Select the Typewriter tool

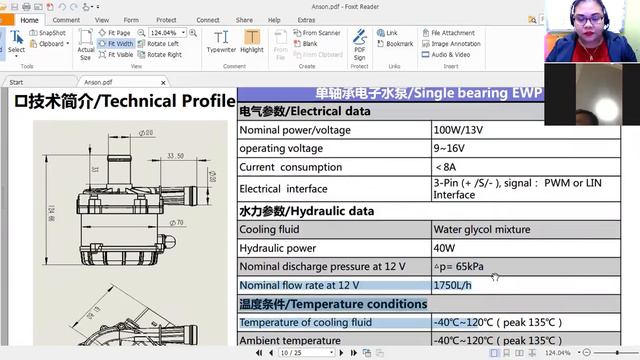(x=221, y=42)
